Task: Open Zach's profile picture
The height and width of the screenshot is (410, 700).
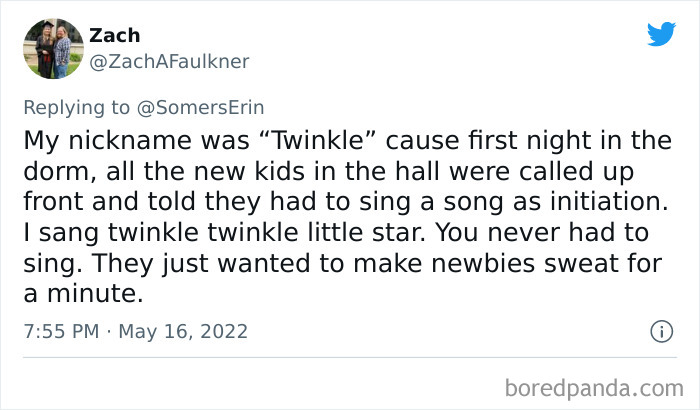Action: click(52, 48)
